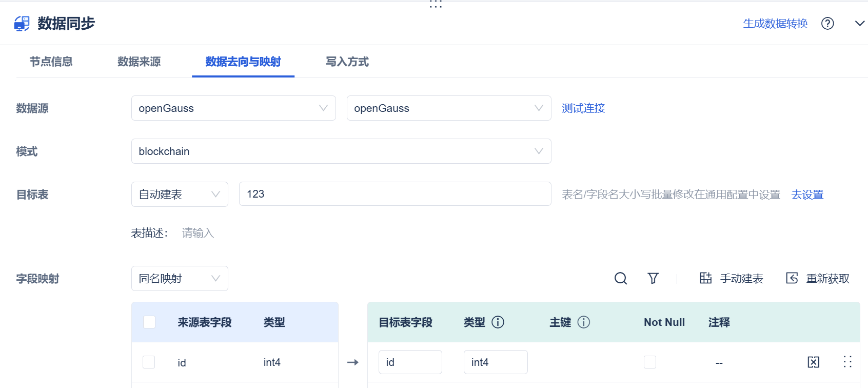The height and width of the screenshot is (388, 868).
Task: Click 来源表字段 column header
Action: click(205, 322)
